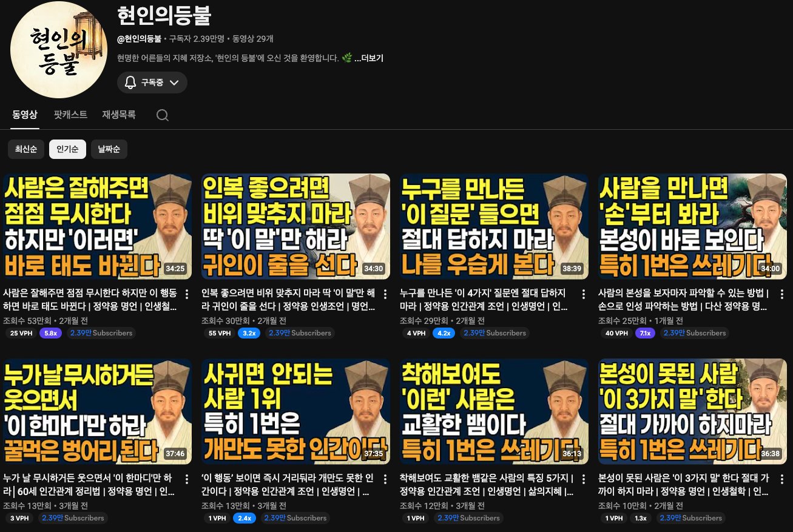Screen dimensions: 793x532
Task: Click the '40 VPH' badge
Action: point(616,333)
